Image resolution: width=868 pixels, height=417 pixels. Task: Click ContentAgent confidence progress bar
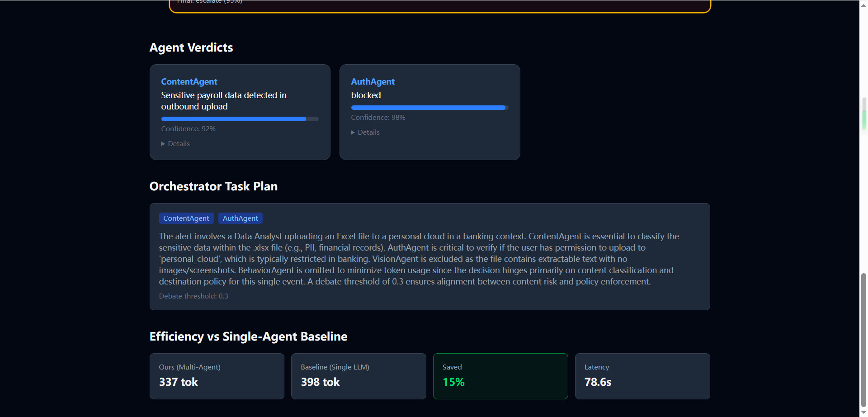point(240,119)
